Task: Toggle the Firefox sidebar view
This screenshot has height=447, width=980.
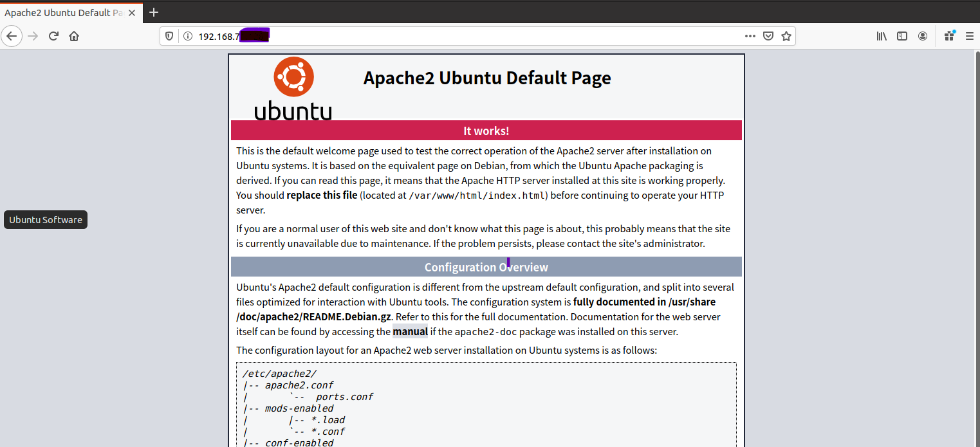Action: click(x=902, y=36)
